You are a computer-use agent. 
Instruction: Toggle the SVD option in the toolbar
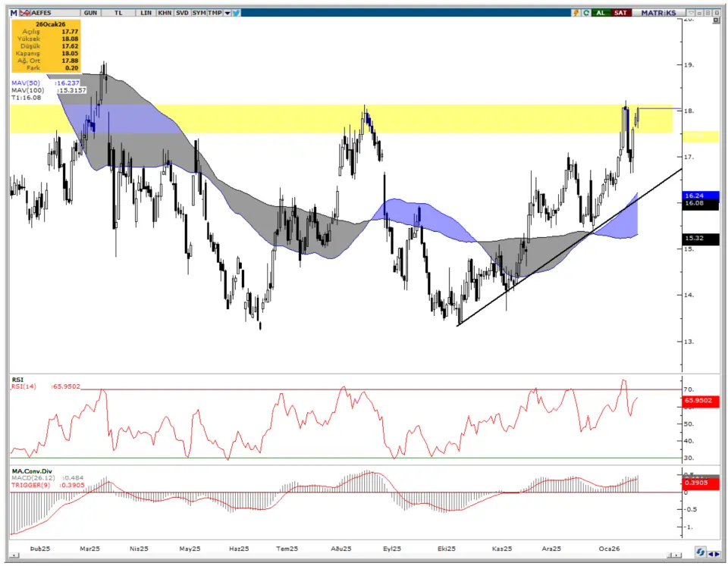(x=182, y=13)
